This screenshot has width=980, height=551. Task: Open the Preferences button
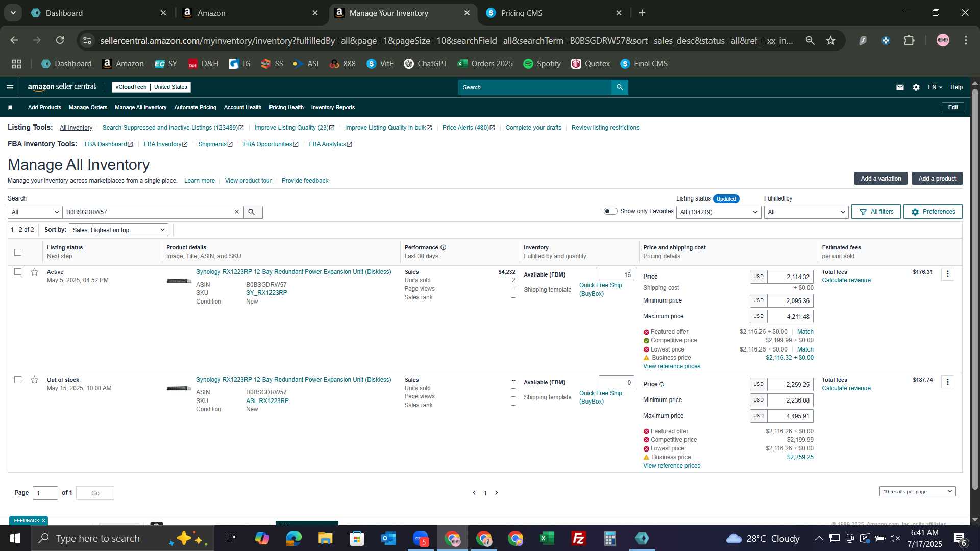click(933, 212)
